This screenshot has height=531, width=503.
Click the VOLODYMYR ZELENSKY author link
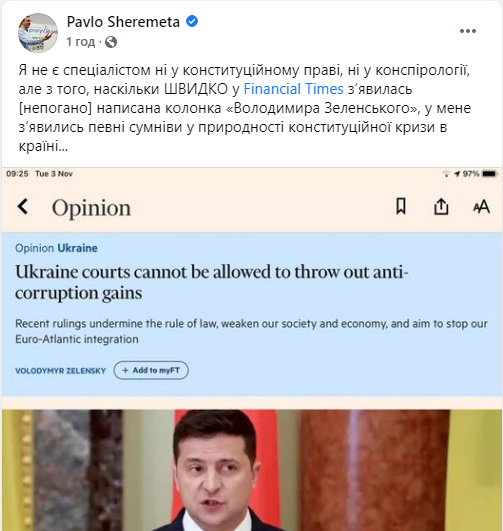(x=61, y=371)
